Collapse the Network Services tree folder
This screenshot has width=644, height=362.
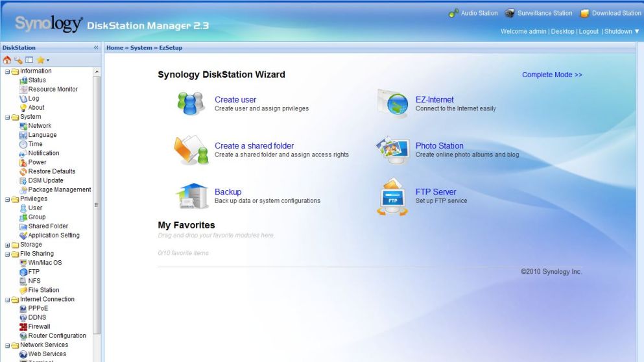(x=7, y=346)
